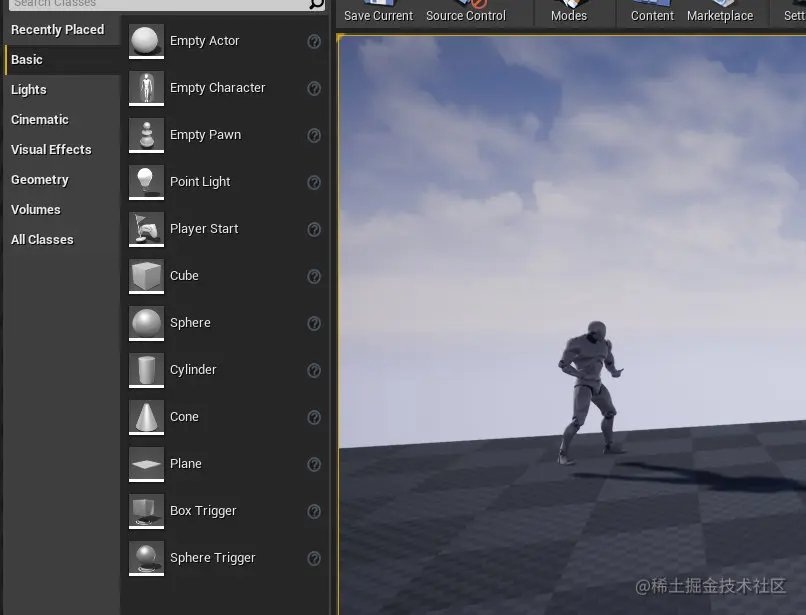Click Sphere label text

point(190,323)
